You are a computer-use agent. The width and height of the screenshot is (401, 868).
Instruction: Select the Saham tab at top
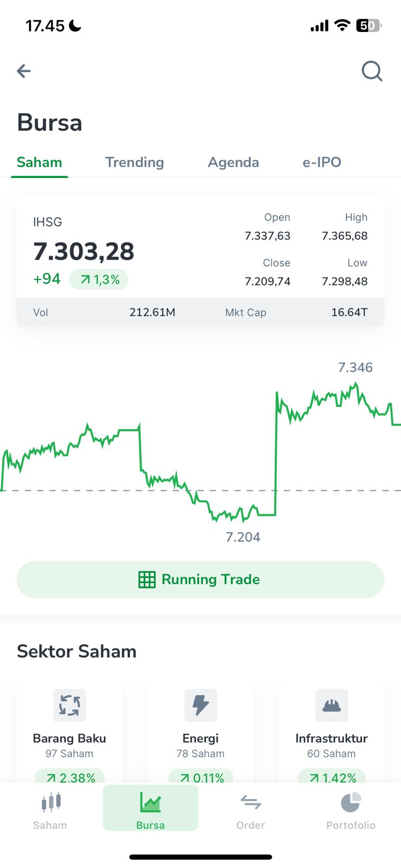tap(40, 162)
